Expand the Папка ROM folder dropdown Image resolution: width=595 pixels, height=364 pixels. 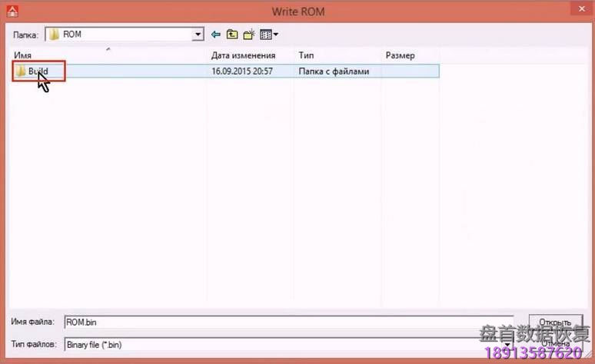click(198, 35)
